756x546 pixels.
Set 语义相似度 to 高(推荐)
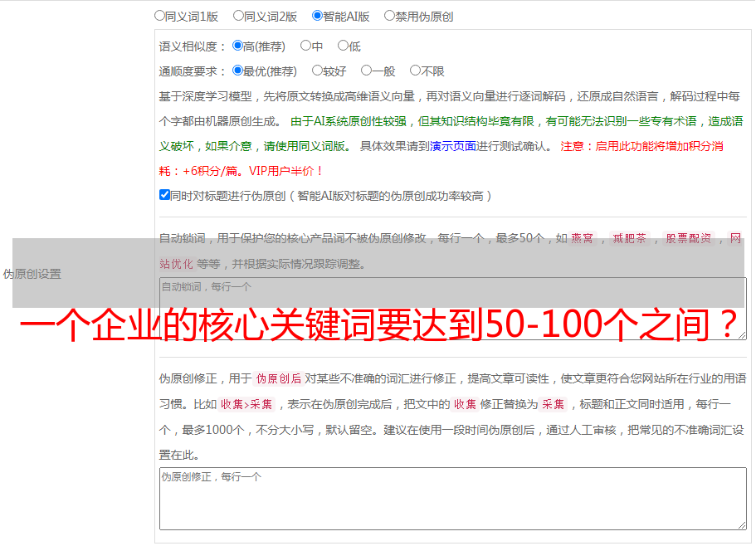coord(237,46)
